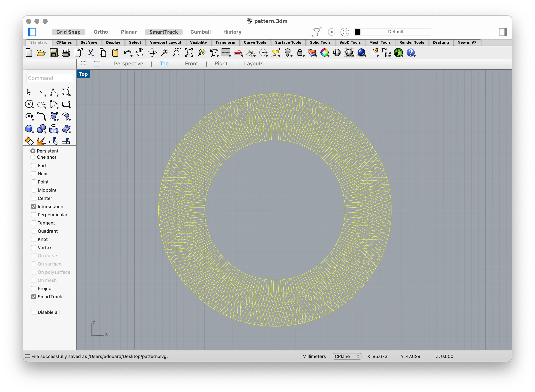
Task: Switch to the Perspective viewport
Action: 128,64
